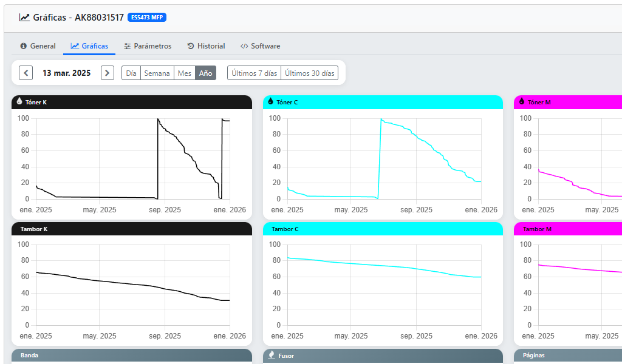This screenshot has width=622, height=364.
Task: Open the Historial tab
Action: [x=206, y=46]
